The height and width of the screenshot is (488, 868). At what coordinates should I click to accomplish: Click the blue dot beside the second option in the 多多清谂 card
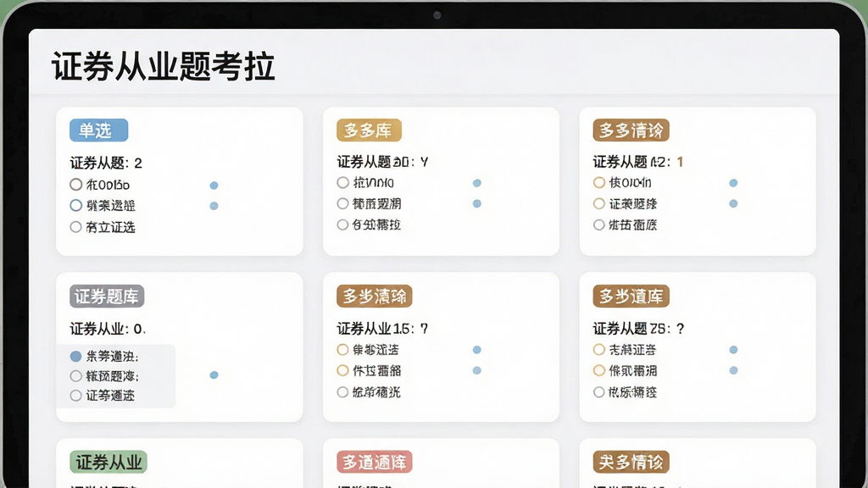tap(733, 203)
